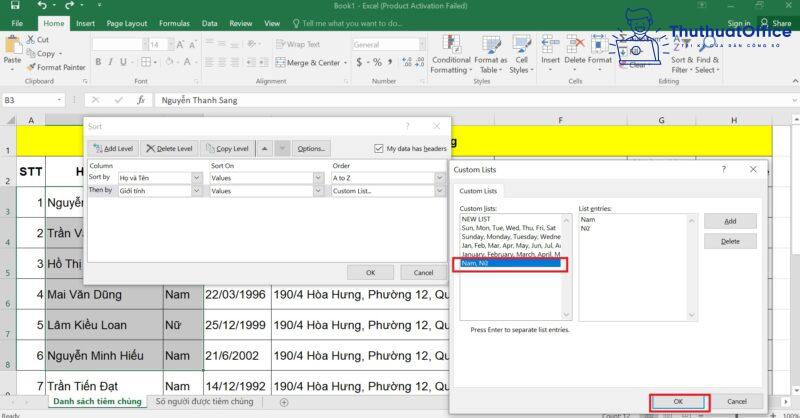Click the Save icon in quick access toolbar
Viewport: 800px width, 418px height.
(x=15, y=6)
